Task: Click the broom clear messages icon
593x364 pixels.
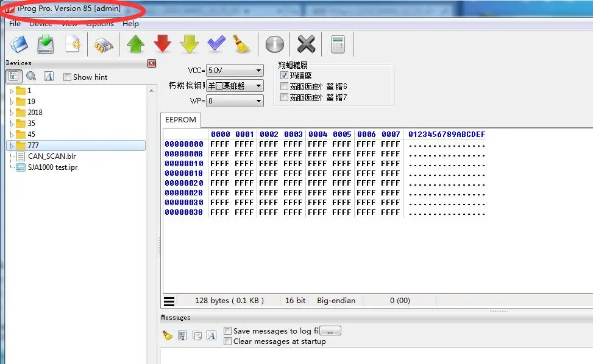Action: tap(167, 335)
